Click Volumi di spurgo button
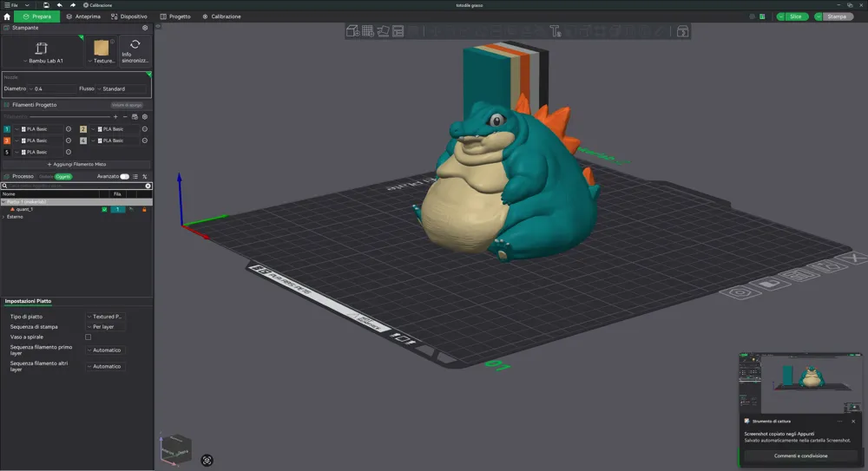This screenshot has height=471, width=868. pos(127,105)
